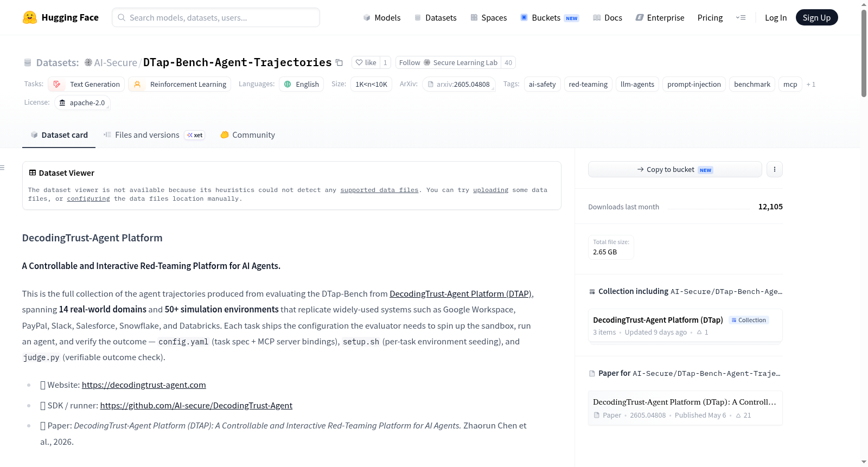868x467 pixels.
Task: Open DecodingTrust-Agent Platform (DTap) collection card
Action: pos(685,325)
